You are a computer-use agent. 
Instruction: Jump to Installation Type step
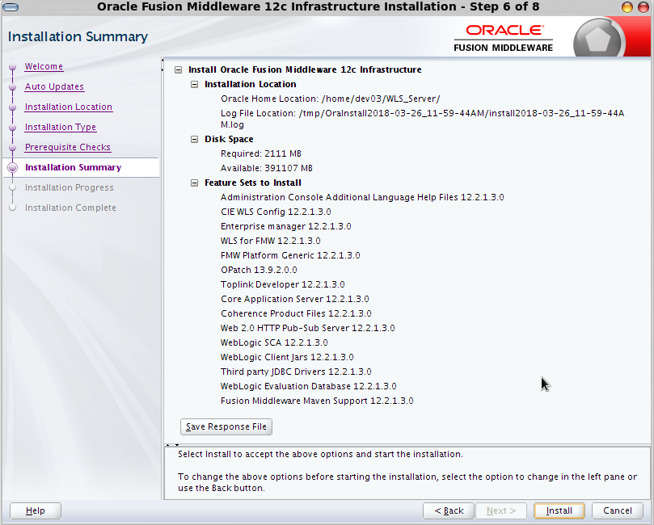click(x=60, y=127)
